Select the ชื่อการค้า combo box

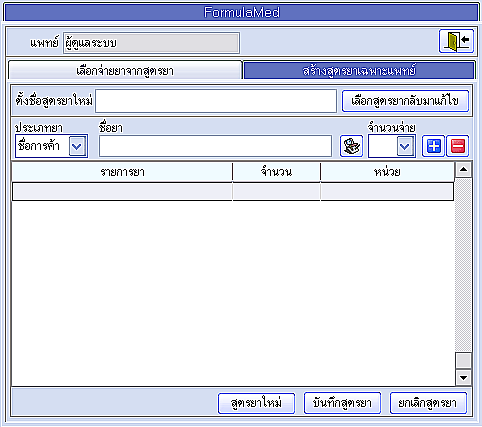point(51,146)
